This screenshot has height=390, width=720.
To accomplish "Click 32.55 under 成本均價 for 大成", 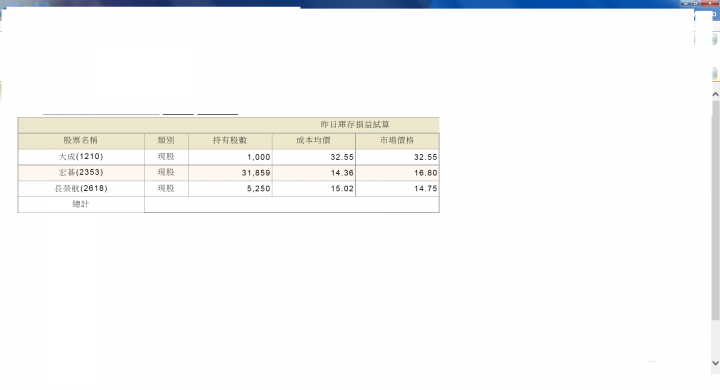I will point(342,157).
